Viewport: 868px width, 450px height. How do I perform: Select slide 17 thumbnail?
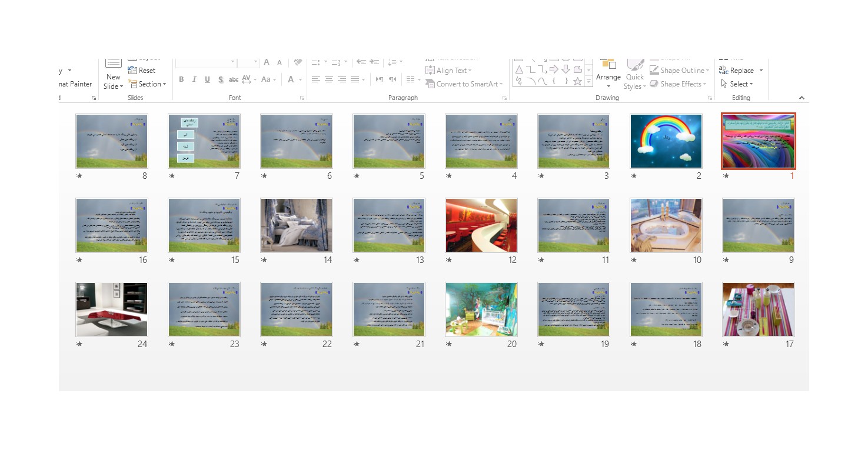(x=759, y=309)
